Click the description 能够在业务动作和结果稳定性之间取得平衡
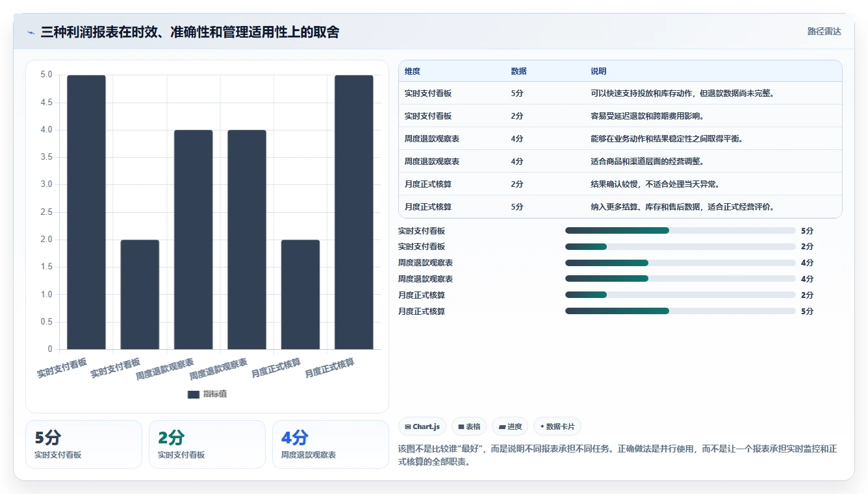 [667, 139]
